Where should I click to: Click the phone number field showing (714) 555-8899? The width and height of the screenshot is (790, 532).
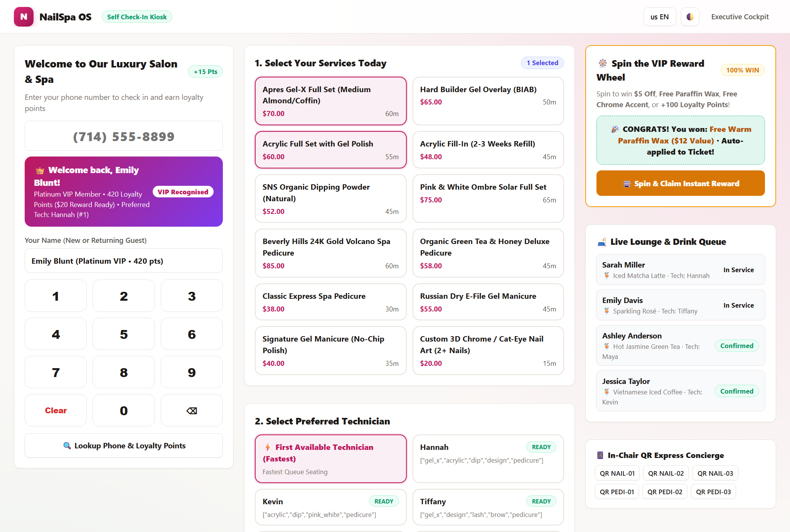[124, 136]
